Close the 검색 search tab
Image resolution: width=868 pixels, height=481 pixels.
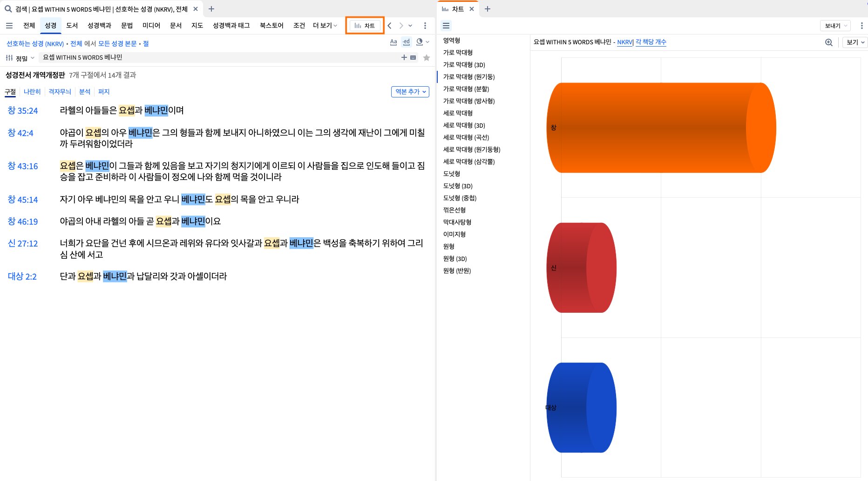(x=196, y=9)
